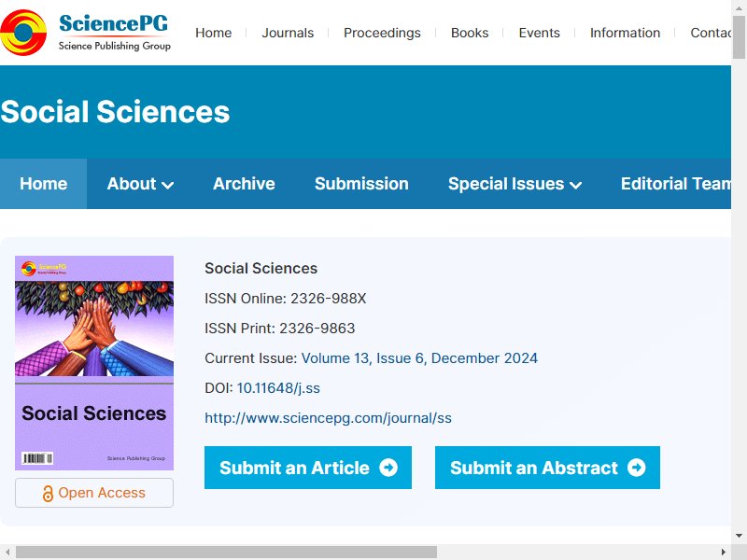Image resolution: width=747 pixels, height=560 pixels.
Task: Expand the About dropdown chevron
Action: pyautogui.click(x=168, y=185)
